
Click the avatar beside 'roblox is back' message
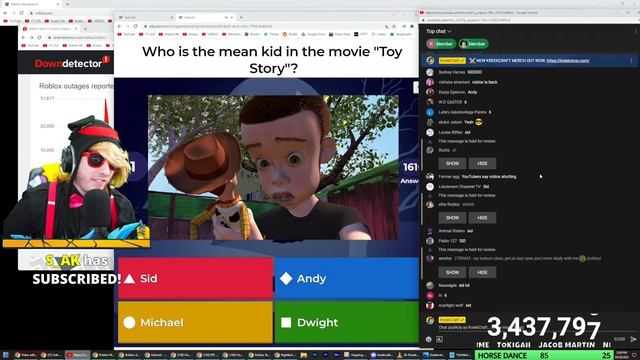[x=430, y=82]
